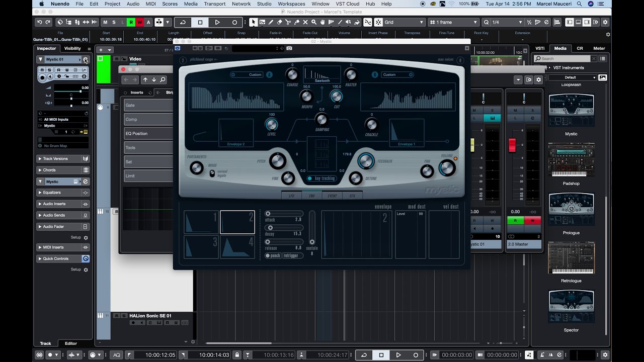
Task: Expand the Audio Sends inspector section
Action: [40, 215]
